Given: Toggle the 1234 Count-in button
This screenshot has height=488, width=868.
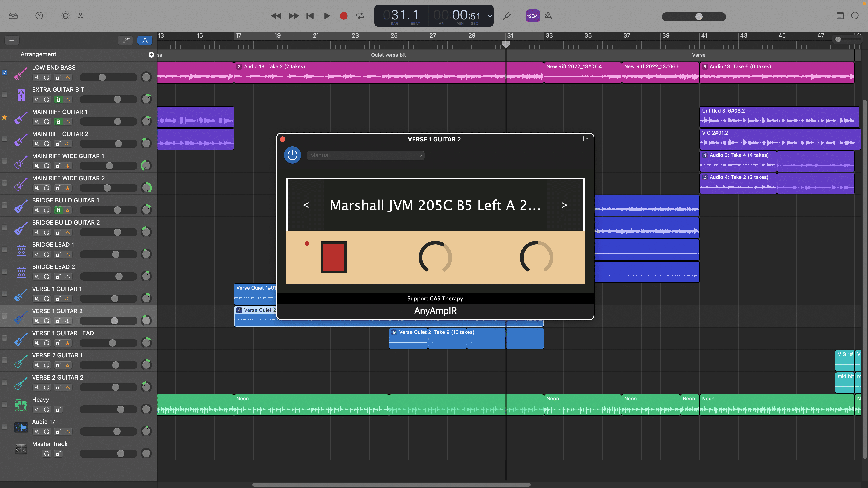Looking at the screenshot, I should (533, 16).
